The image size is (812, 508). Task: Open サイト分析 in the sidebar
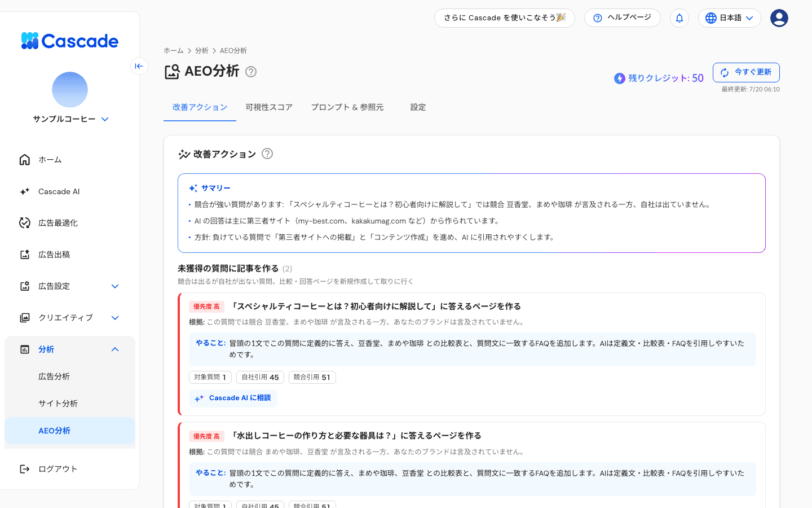pos(70,404)
